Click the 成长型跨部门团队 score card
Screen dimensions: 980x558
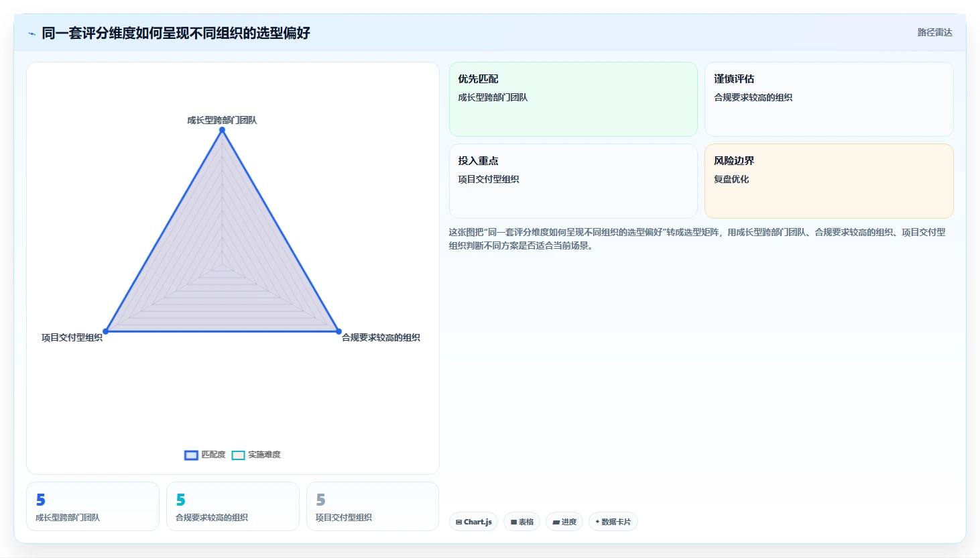tap(93, 506)
